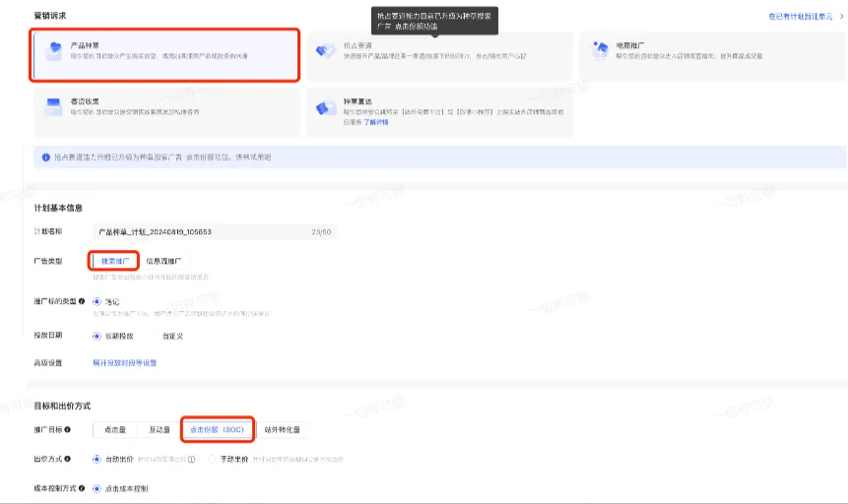Screen dimensions: 848x504
Task: Click the info icon beside 成本控制方式
Action: (x=82, y=488)
